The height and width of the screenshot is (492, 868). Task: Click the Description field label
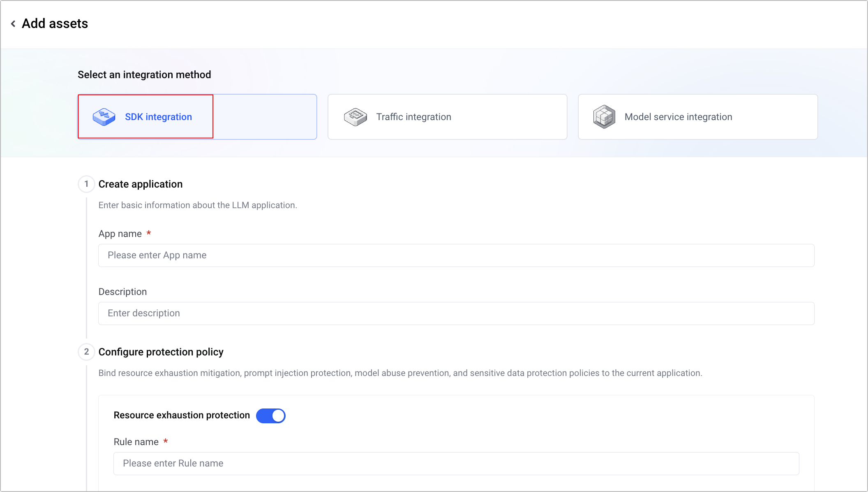coord(122,292)
